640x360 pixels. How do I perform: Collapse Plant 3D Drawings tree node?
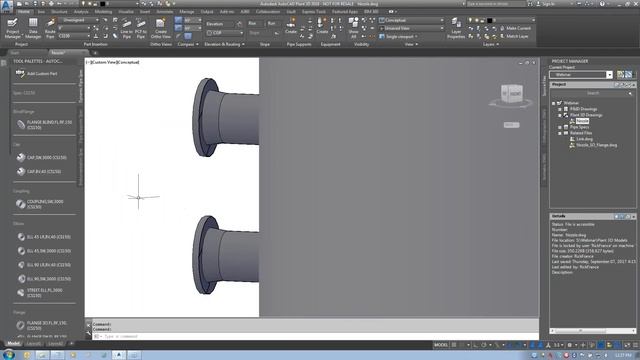point(560,116)
